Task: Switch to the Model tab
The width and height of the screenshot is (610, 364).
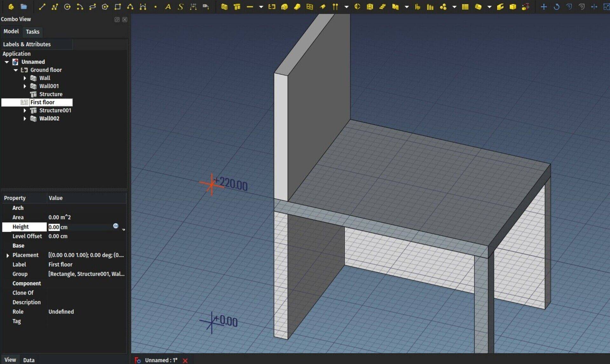Action: click(11, 31)
